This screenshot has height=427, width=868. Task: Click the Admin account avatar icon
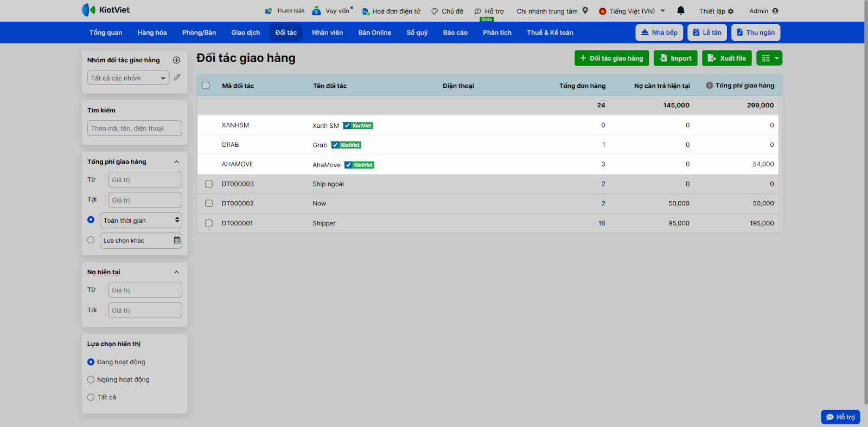click(x=775, y=11)
